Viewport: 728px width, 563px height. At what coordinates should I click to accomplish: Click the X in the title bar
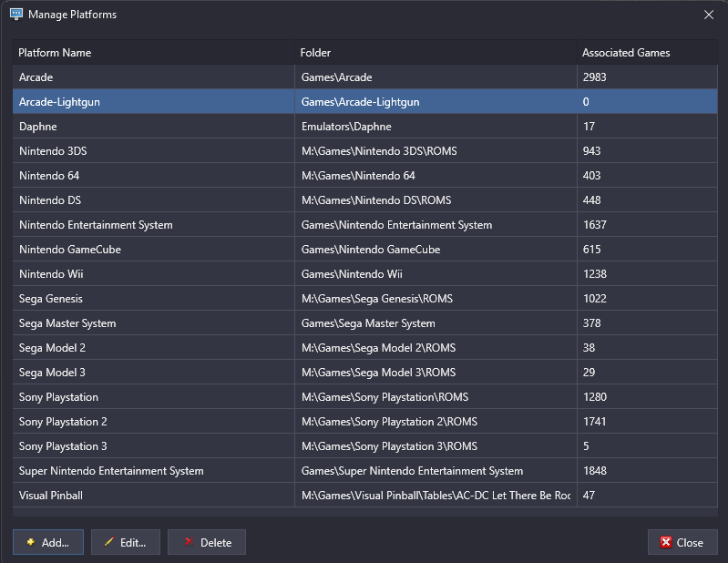click(709, 15)
